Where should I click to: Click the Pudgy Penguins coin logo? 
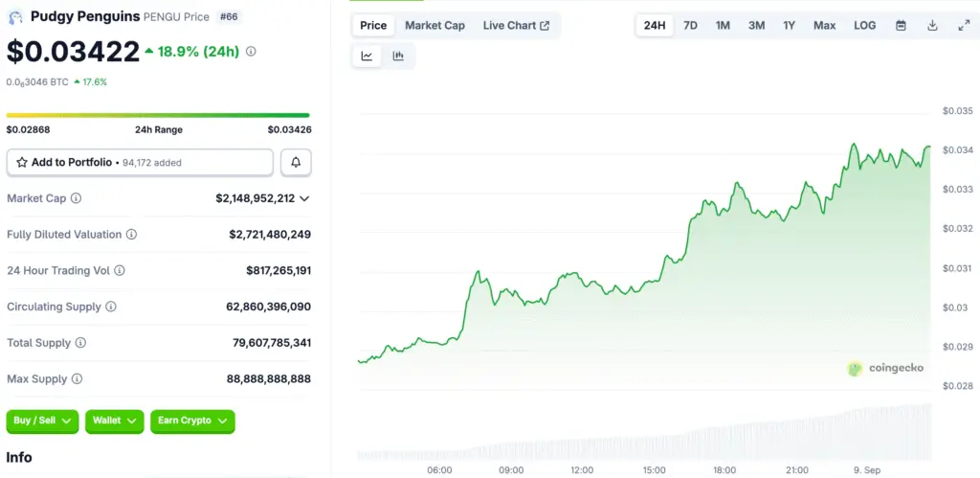[15, 17]
